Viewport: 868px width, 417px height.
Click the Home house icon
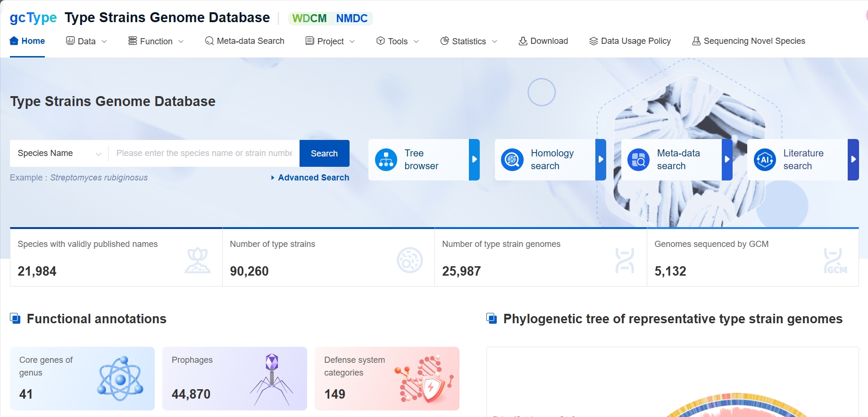[14, 41]
